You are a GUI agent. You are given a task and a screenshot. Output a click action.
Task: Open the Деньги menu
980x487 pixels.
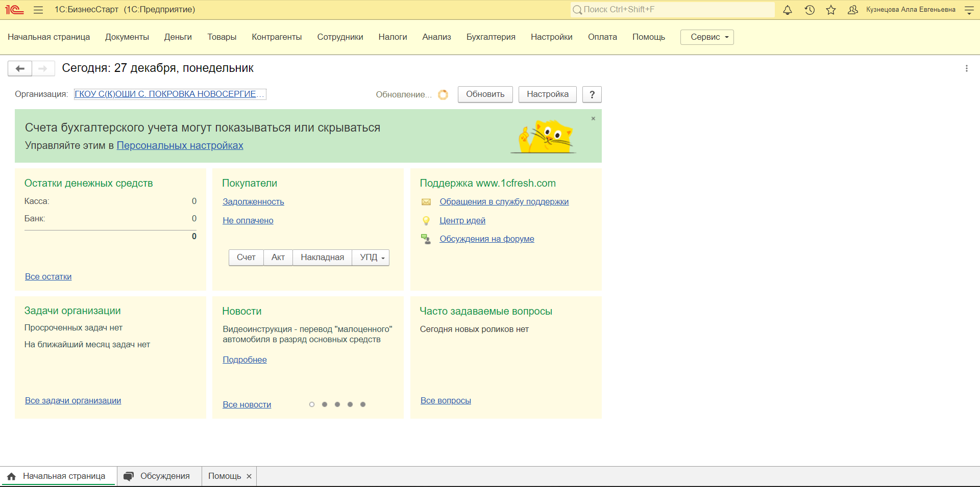click(x=178, y=37)
